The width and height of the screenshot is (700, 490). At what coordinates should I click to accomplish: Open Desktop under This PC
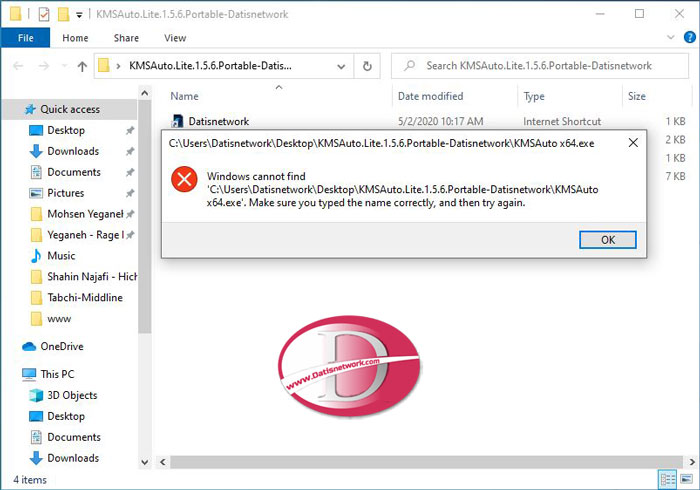click(x=66, y=416)
